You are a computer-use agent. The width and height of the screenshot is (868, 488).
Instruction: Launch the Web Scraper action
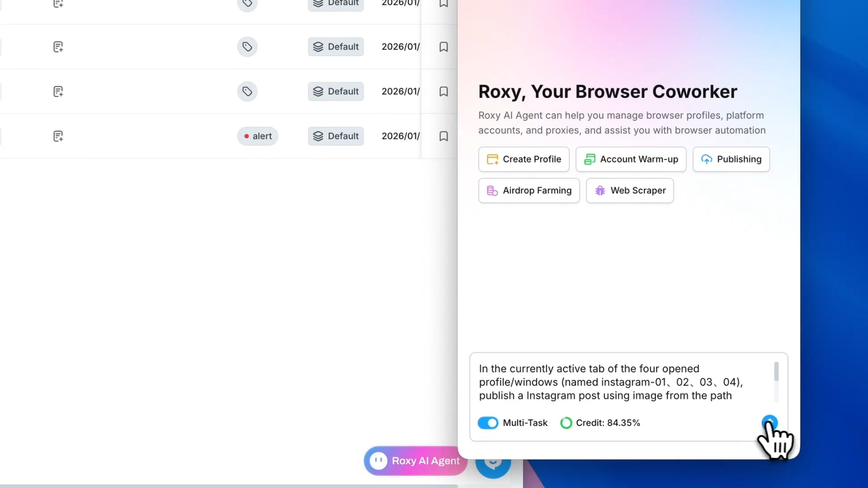tap(630, 191)
